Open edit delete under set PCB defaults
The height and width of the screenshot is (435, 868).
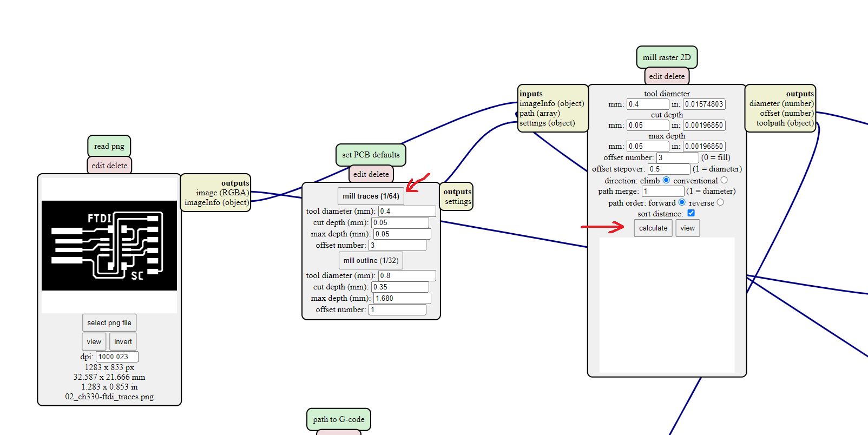click(x=371, y=174)
